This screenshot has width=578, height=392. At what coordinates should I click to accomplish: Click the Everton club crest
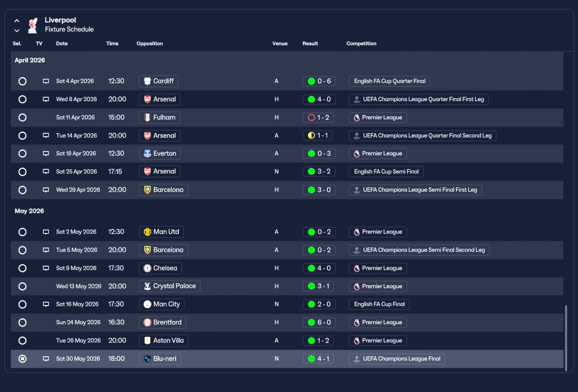(x=147, y=154)
